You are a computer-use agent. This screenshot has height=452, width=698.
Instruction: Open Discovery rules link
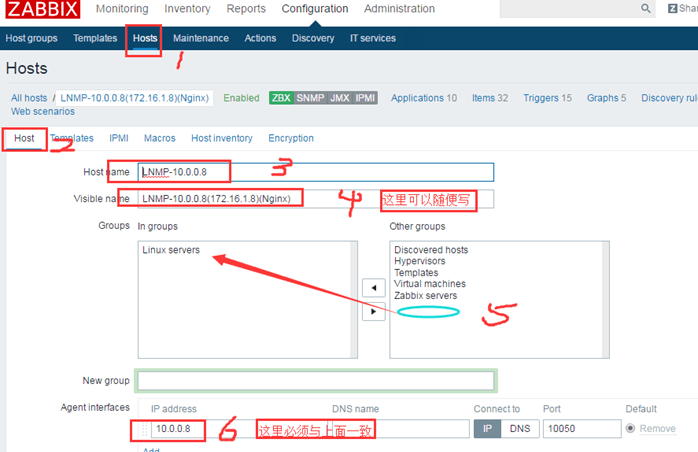(669, 98)
